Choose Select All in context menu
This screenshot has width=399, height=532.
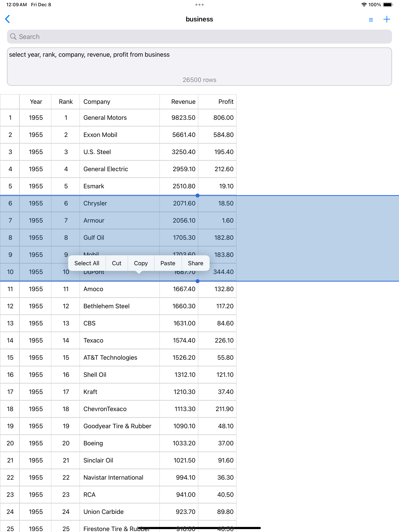coord(87,263)
